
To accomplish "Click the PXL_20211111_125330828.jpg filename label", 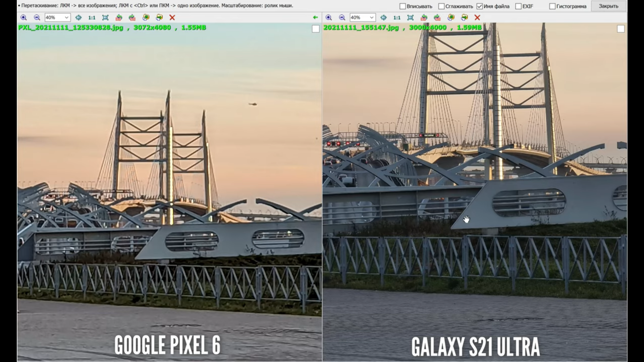I will 71,28.
